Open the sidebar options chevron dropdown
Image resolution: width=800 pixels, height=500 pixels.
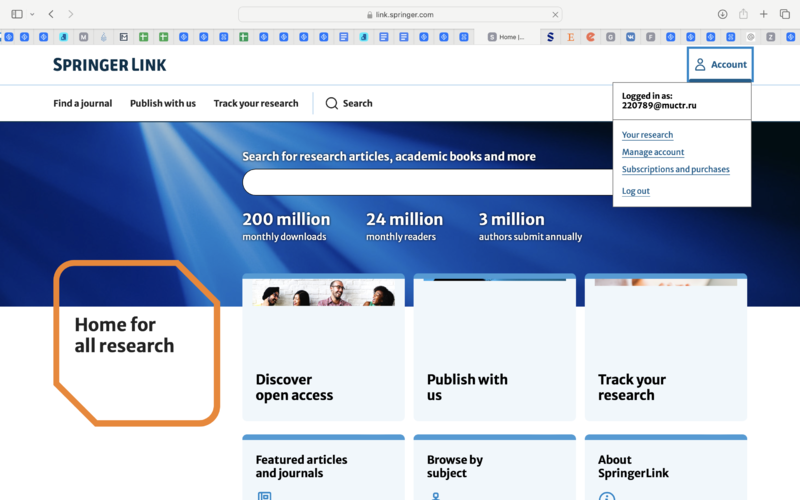tap(32, 14)
